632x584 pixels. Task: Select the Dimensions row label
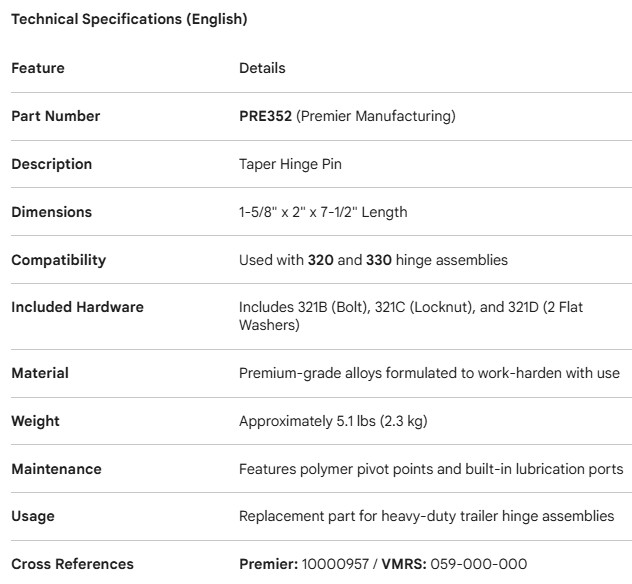51,212
